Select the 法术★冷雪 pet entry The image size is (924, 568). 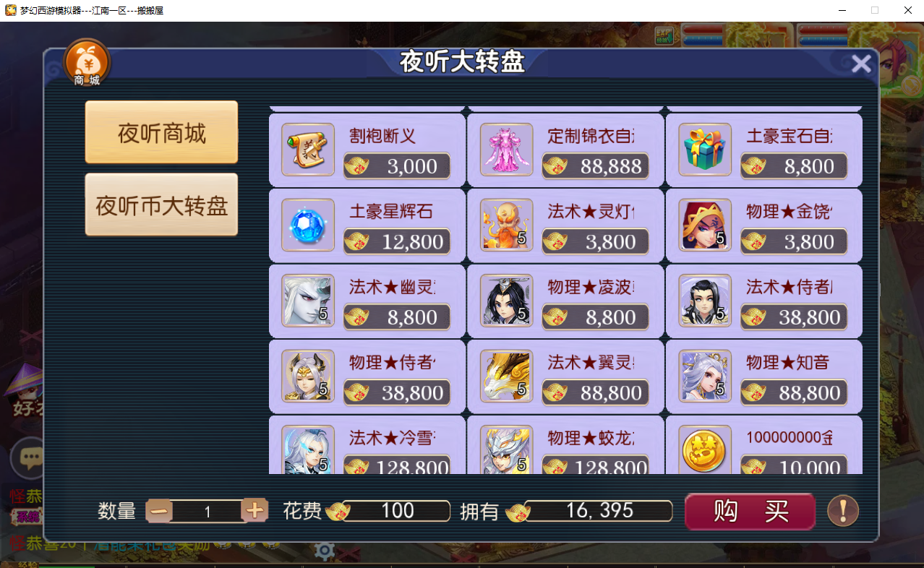point(367,445)
